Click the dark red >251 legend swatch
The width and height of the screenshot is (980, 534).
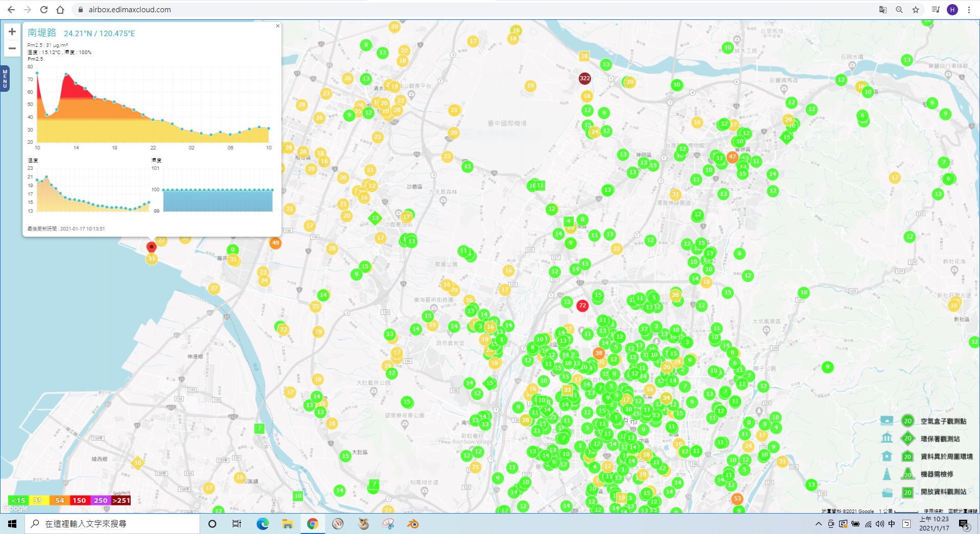(x=121, y=500)
